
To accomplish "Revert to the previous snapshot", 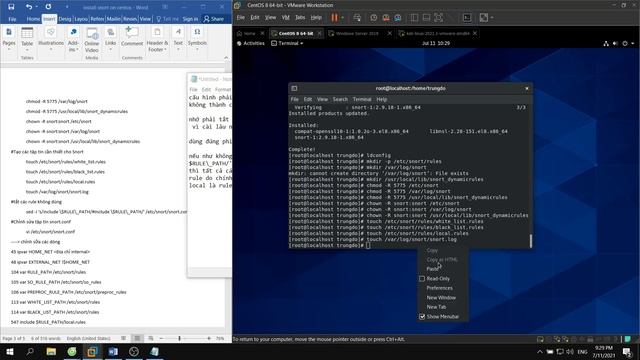I will [x=386, y=18].
